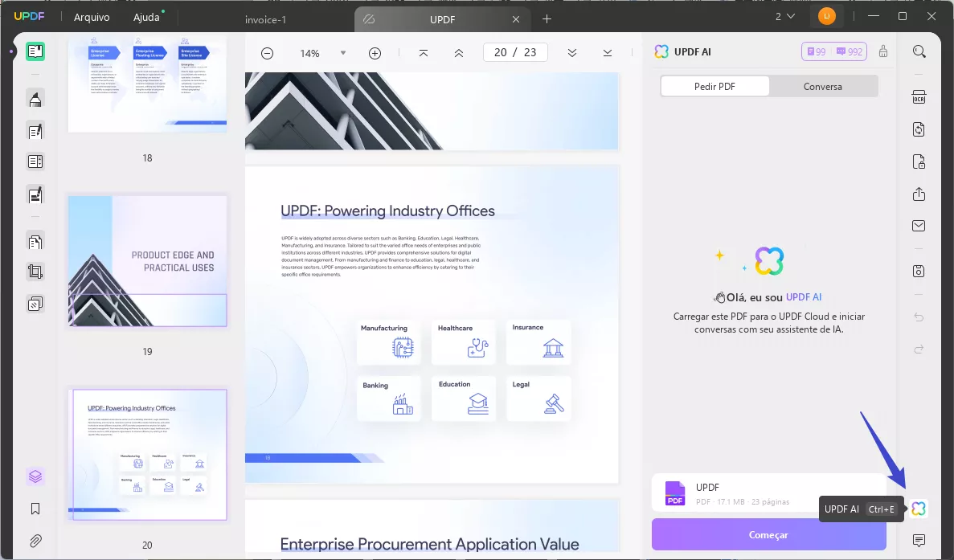Switch to the Conversa tab

(822, 86)
